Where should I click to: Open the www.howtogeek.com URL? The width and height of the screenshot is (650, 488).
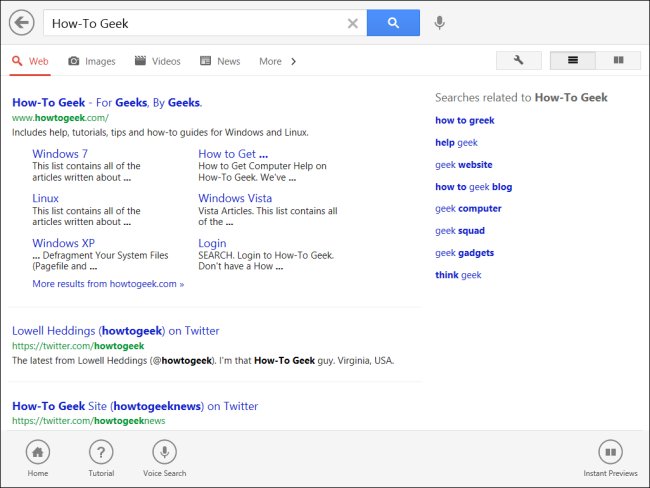(61, 118)
